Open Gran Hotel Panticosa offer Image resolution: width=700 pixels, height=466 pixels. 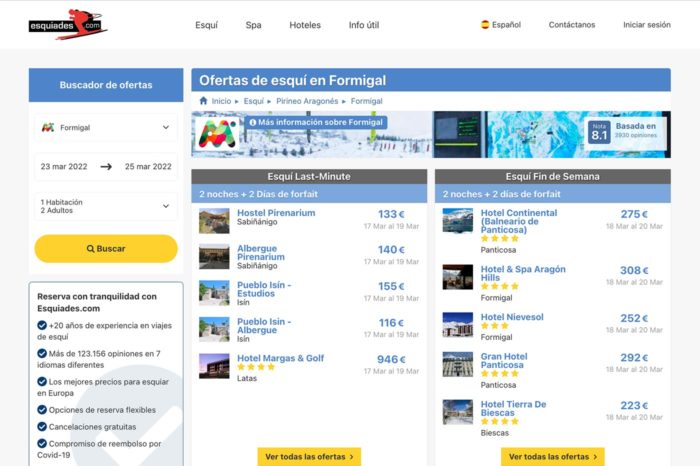[x=504, y=361]
